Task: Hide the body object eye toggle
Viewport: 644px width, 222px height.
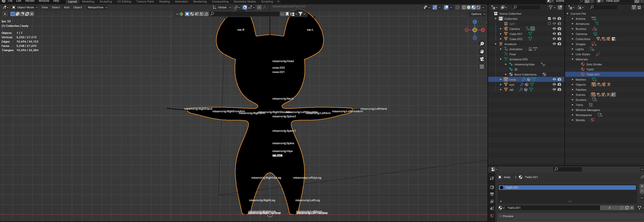Action: coord(554,79)
